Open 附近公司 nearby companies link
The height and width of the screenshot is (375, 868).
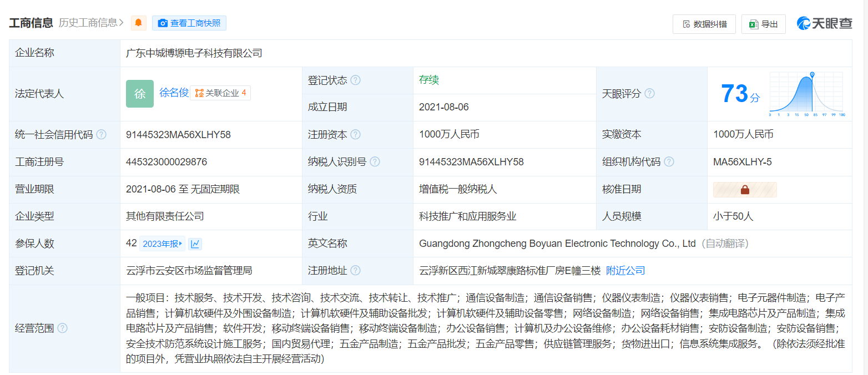point(625,271)
